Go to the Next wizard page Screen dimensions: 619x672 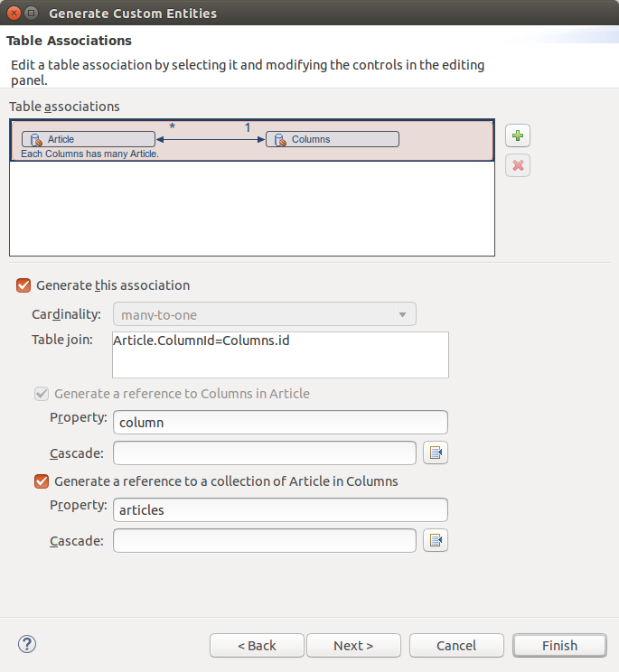click(353, 646)
